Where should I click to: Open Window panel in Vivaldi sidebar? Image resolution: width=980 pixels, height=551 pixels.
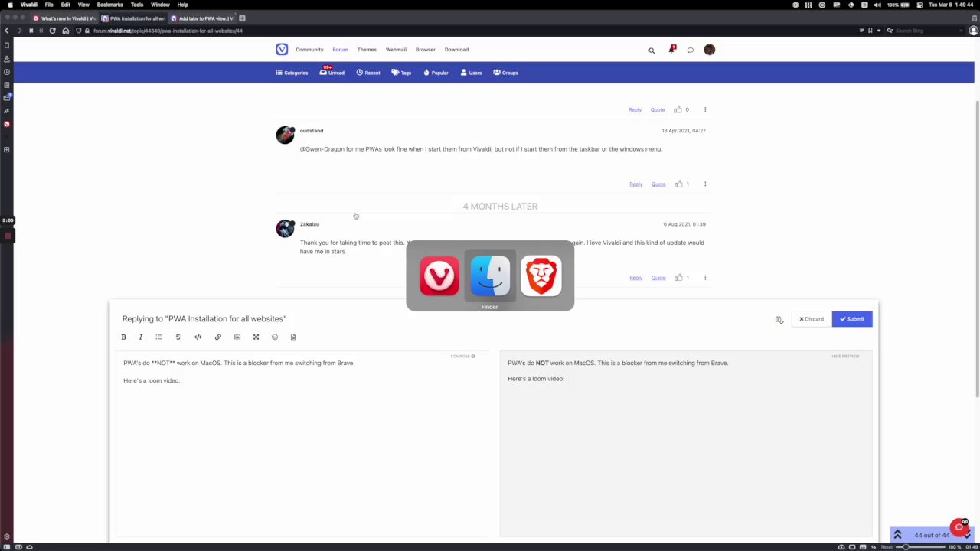point(7,98)
